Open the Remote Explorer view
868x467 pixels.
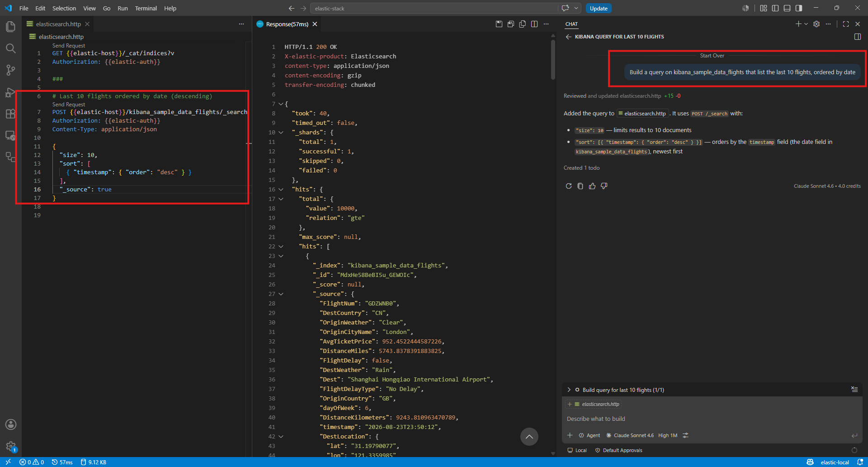coord(10,135)
